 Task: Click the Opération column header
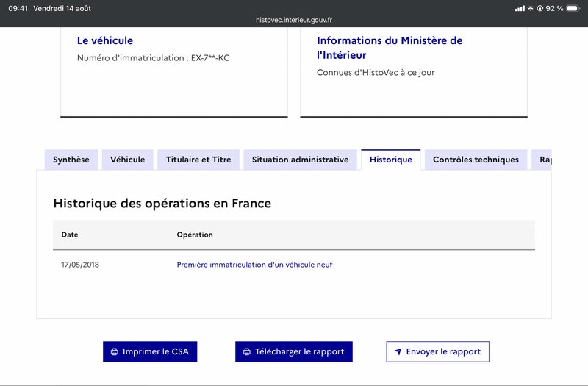tap(195, 235)
